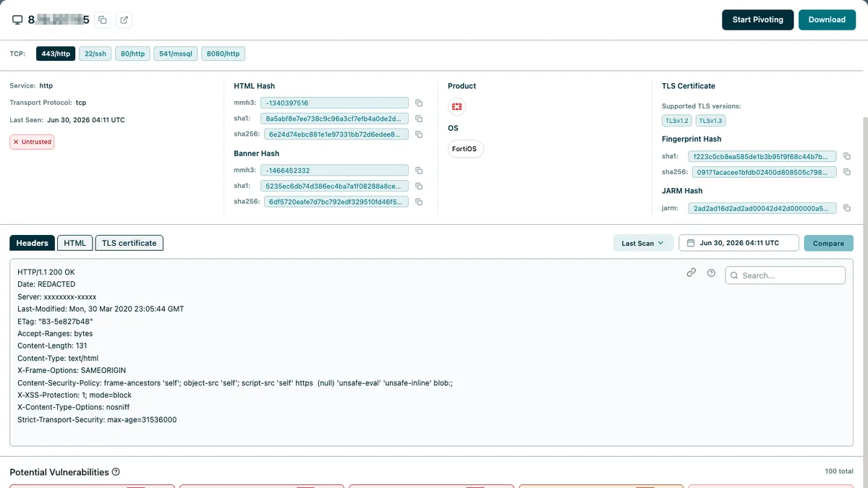Click the monitor host icon
This screenshot has height=488, width=868.
(x=18, y=20)
